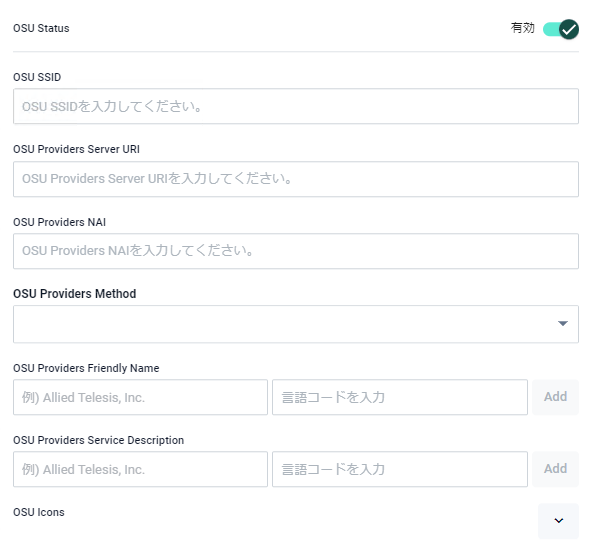Add the OSU Providers Friendly Name entry
Viewport: 593px width, 559px height.
point(555,397)
